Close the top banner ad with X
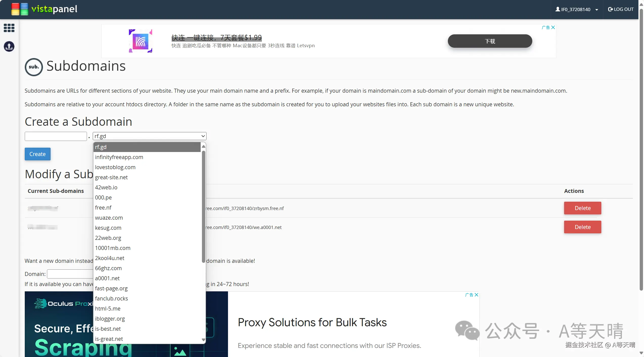The height and width of the screenshot is (357, 644). (x=553, y=27)
